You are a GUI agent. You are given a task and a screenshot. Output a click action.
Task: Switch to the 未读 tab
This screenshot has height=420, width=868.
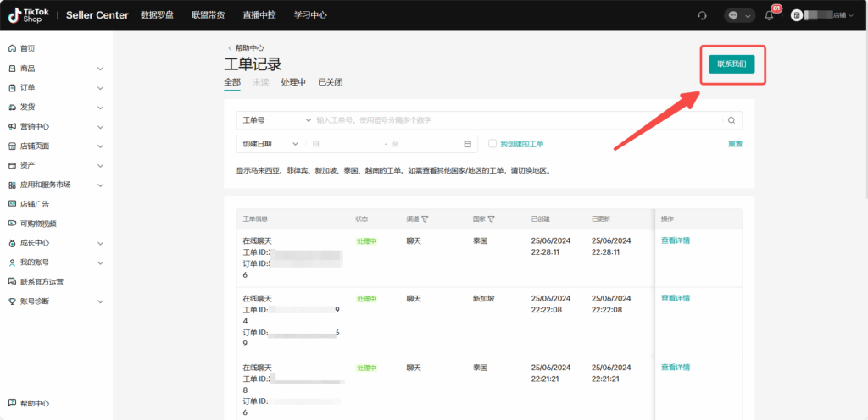[x=261, y=82]
